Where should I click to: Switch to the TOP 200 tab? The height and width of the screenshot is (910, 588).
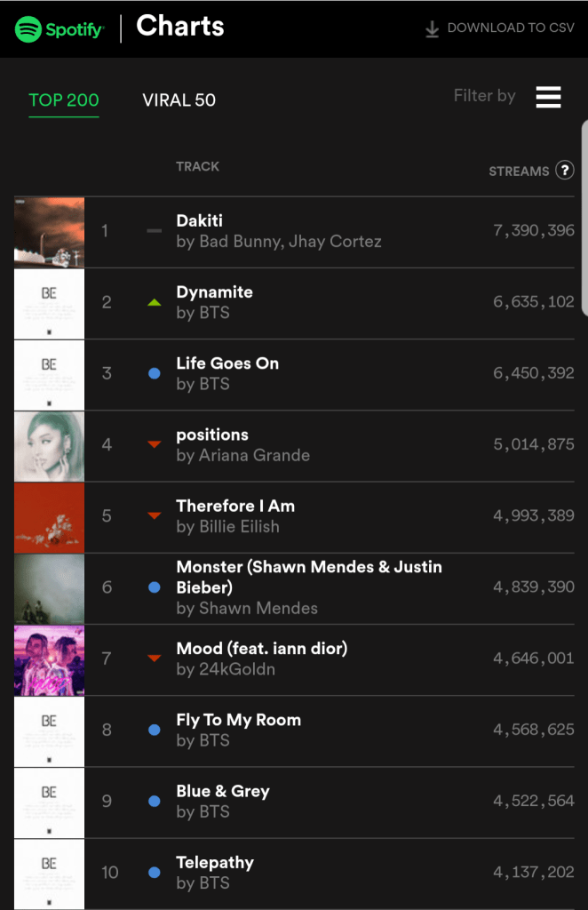tap(64, 100)
